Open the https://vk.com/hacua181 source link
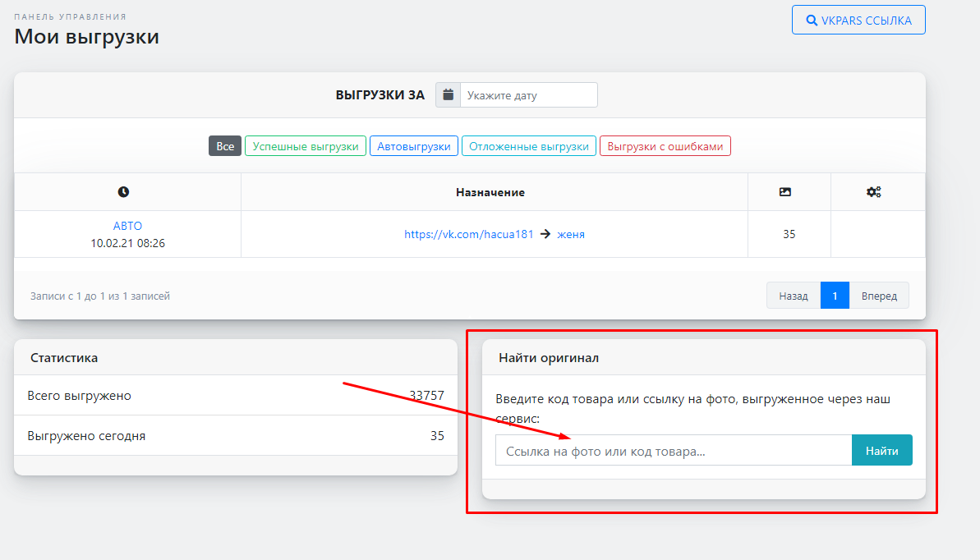 [468, 234]
